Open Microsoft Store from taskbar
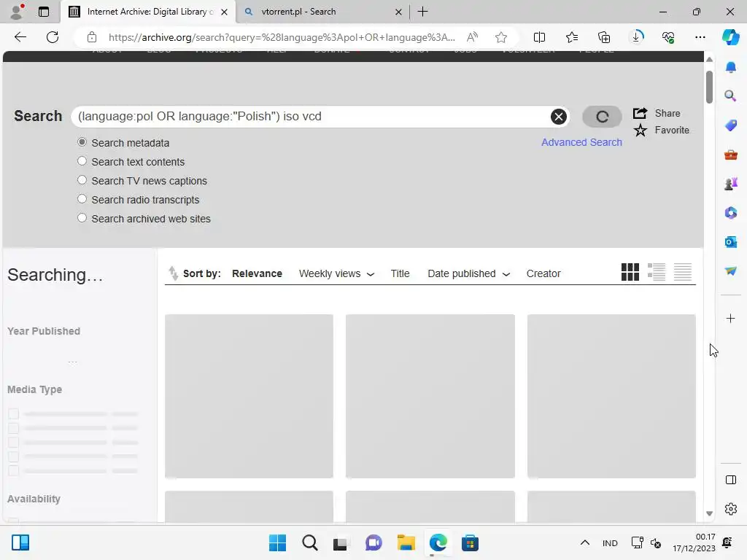The width and height of the screenshot is (747, 560). 470,542
